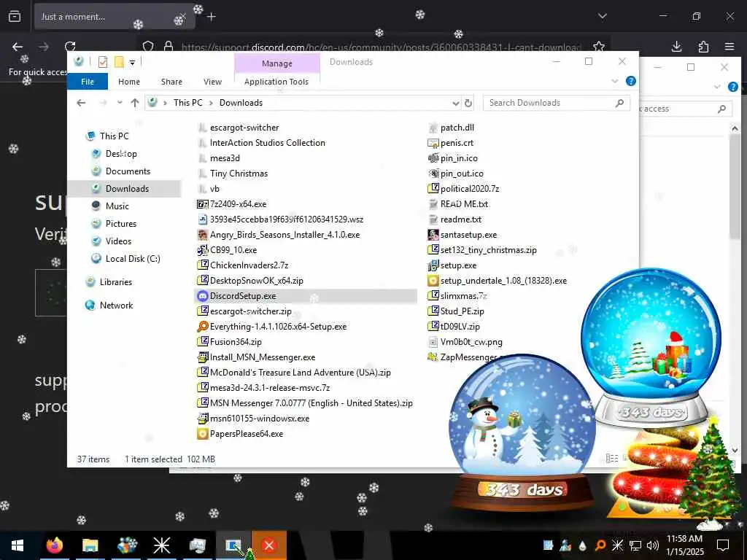Viewport: 747px width, 560px height.
Task: Expand the ribbon chevron in Downloads window
Action: point(614,82)
